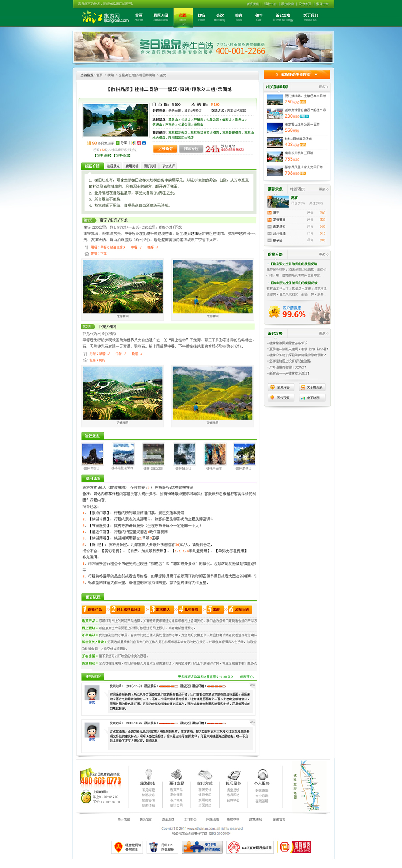Click the 个人服务 headset icon
402x868 pixels.
point(262,774)
